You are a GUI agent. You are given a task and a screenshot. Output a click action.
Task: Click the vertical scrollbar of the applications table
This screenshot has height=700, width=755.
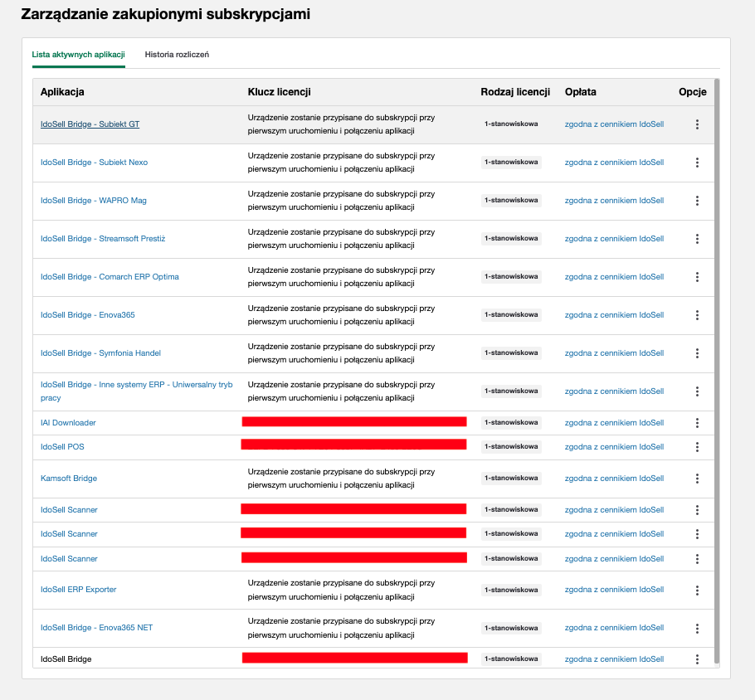point(717,372)
